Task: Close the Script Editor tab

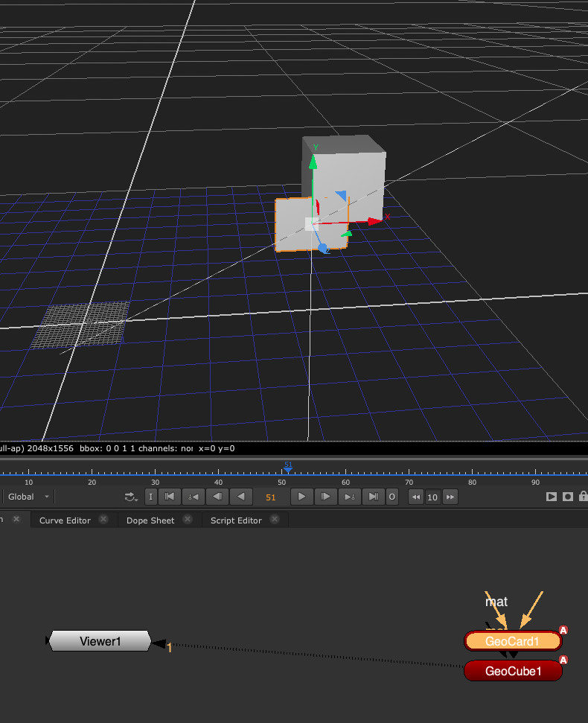Action: click(x=275, y=520)
